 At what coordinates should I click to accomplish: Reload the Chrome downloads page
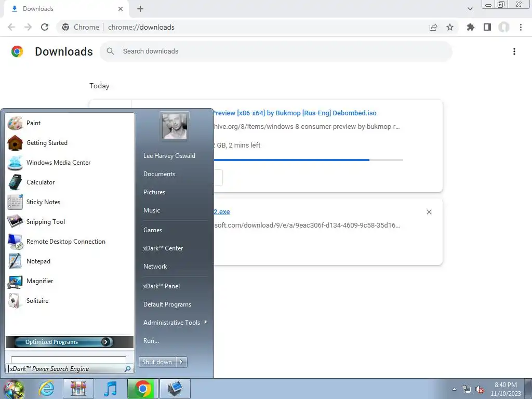(x=45, y=27)
